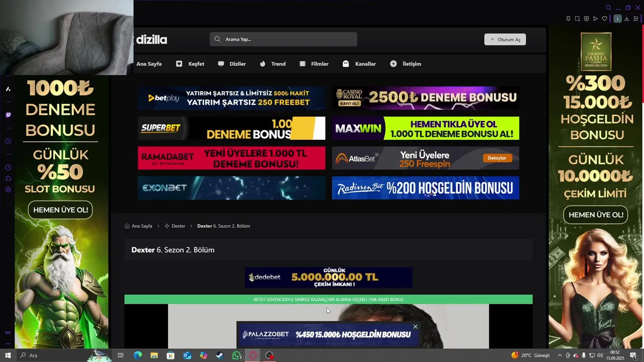Click green Betist 750₺ nakit bonus strip
The height and width of the screenshot is (362, 644).
pyautogui.click(x=329, y=300)
